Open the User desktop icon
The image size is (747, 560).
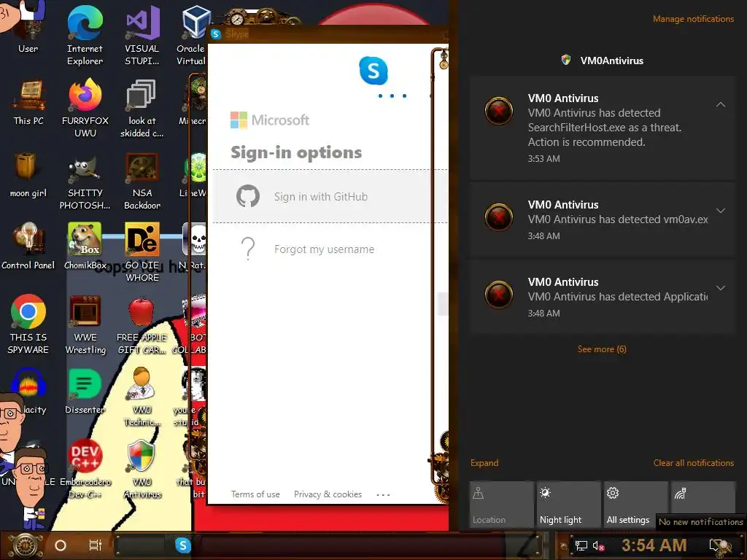pyautogui.click(x=28, y=28)
